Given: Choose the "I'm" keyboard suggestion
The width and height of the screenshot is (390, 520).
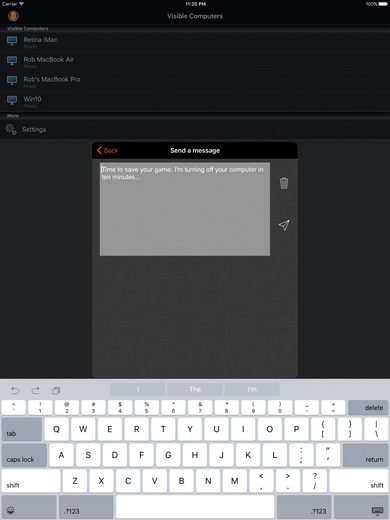Looking at the screenshot, I should (x=252, y=389).
